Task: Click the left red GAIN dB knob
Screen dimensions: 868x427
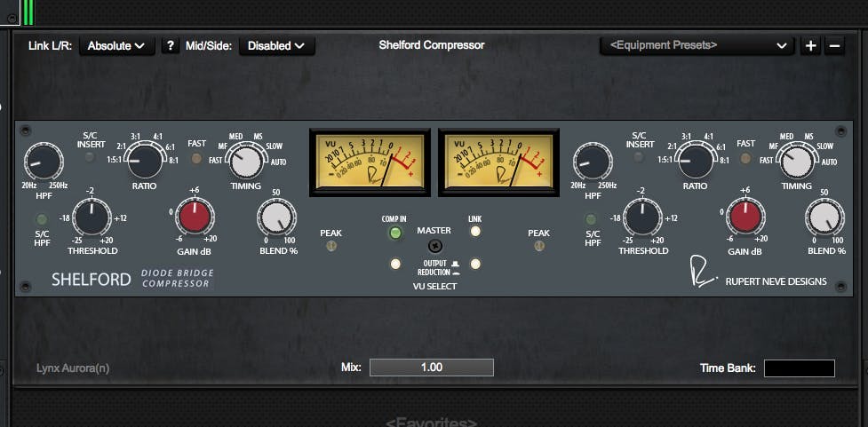Action: [195, 217]
